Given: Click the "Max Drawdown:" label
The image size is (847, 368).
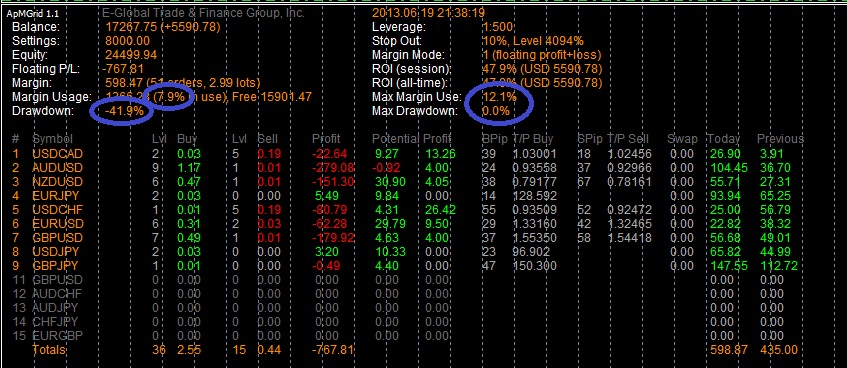Looking at the screenshot, I should [414, 111].
